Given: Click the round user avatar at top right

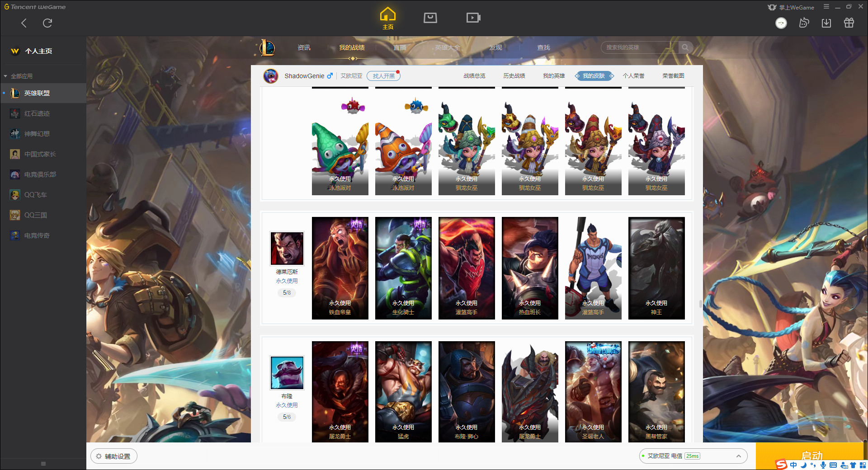Looking at the screenshot, I should (781, 23).
